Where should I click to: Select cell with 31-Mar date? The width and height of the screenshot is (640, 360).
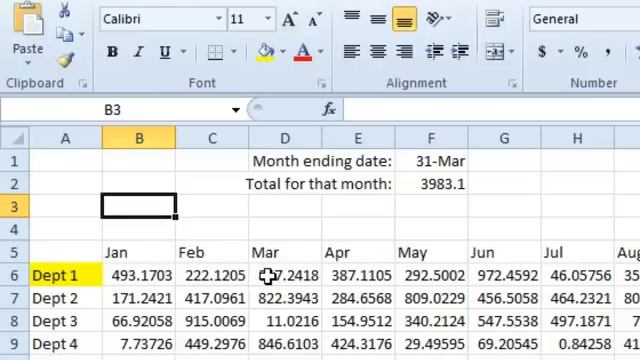click(x=431, y=161)
